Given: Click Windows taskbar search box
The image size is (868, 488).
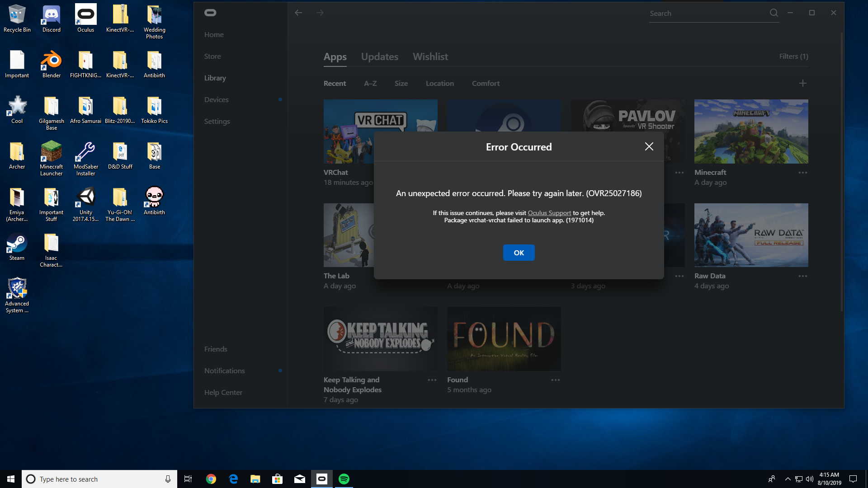Looking at the screenshot, I should pos(99,479).
